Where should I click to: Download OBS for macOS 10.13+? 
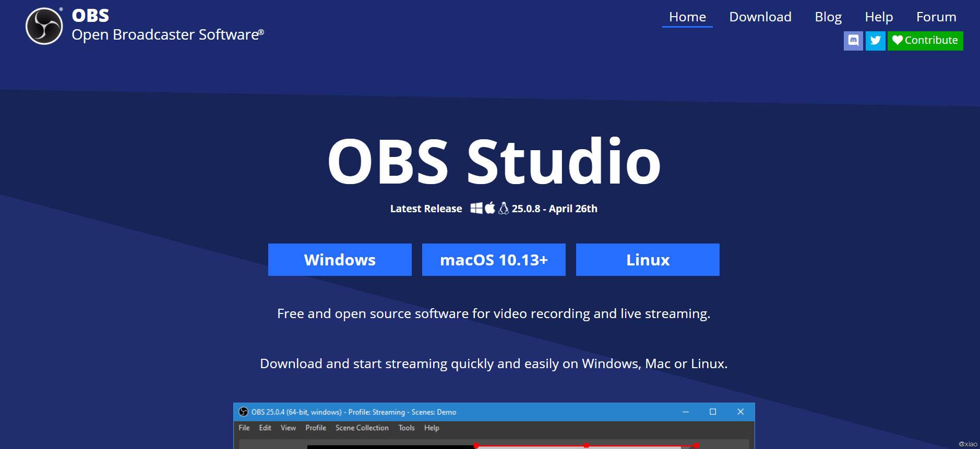(x=494, y=260)
